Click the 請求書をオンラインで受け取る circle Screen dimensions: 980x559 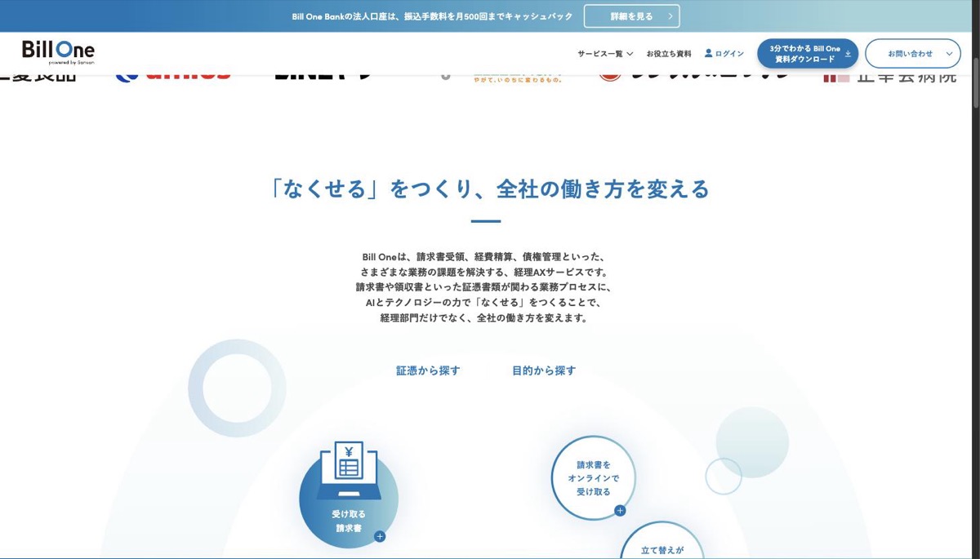594,477
